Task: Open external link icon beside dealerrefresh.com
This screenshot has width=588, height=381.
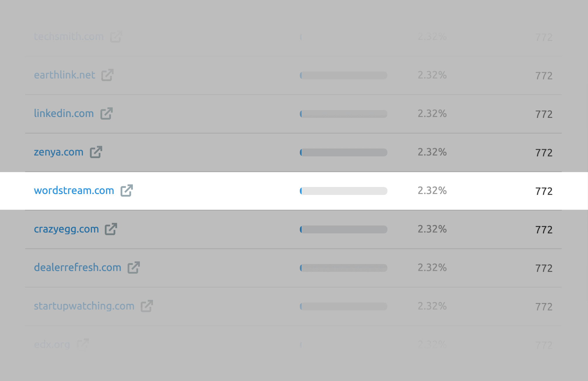Action: click(x=134, y=268)
